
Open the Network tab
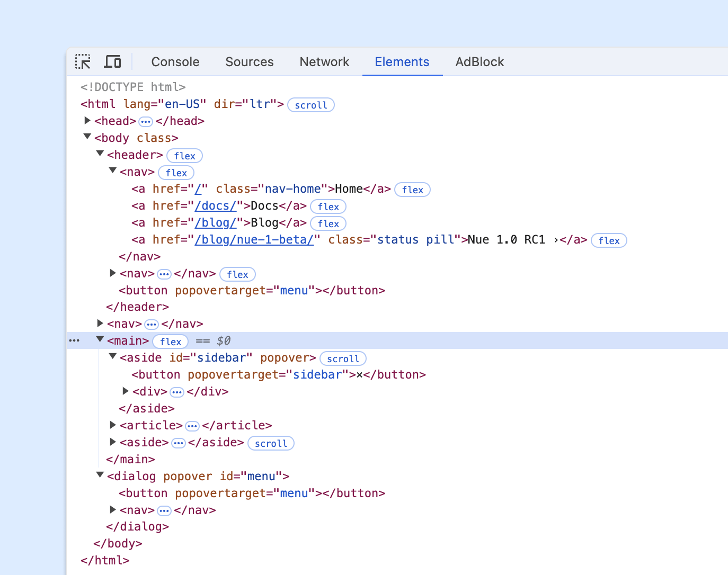[324, 62]
